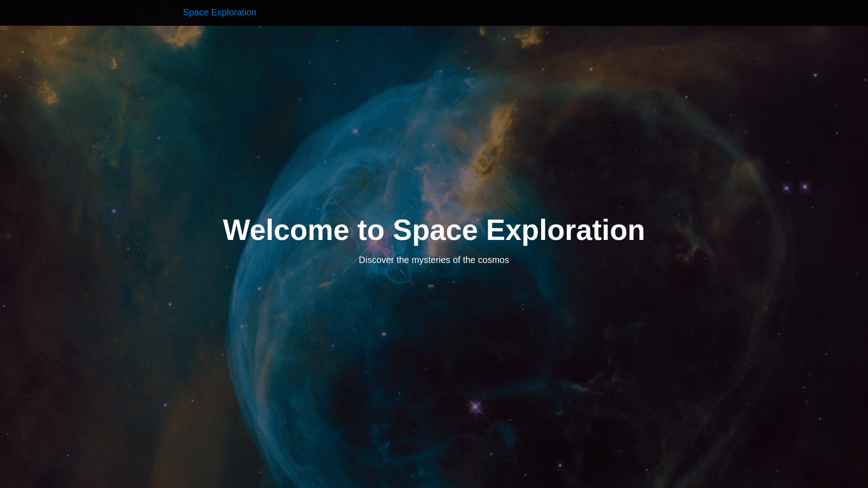Viewport: 868px width, 488px height.
Task: Click the word "Space" in the navbar brand
Action: coord(196,12)
